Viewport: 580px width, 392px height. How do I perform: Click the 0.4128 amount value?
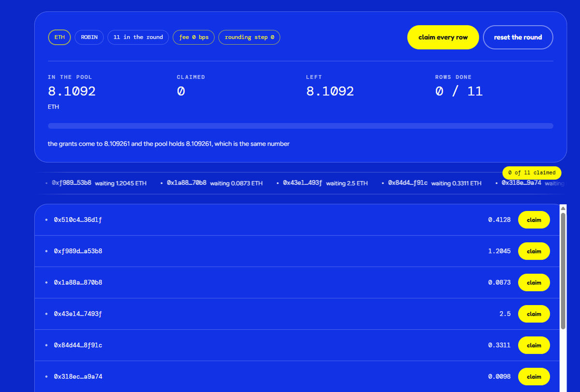click(499, 220)
